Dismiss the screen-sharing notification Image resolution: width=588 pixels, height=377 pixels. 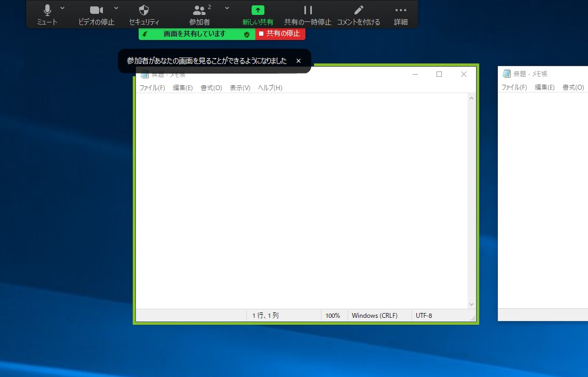(x=298, y=60)
